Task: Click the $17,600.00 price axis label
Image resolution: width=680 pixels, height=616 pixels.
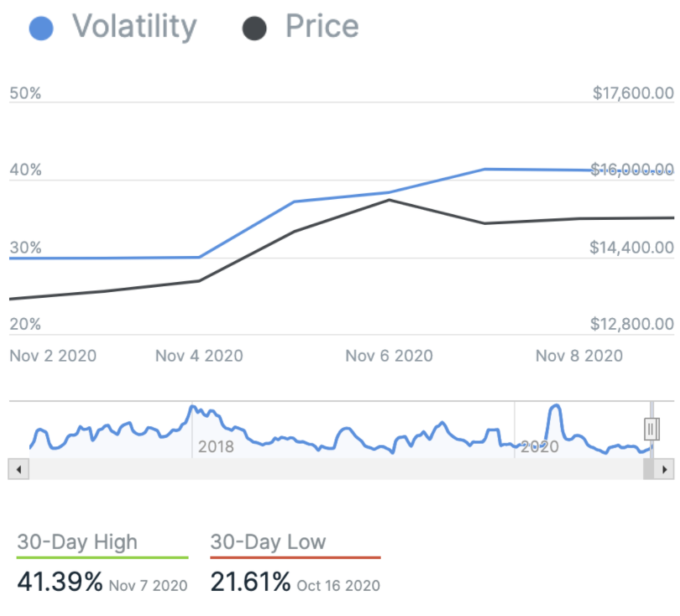Action: (632, 93)
